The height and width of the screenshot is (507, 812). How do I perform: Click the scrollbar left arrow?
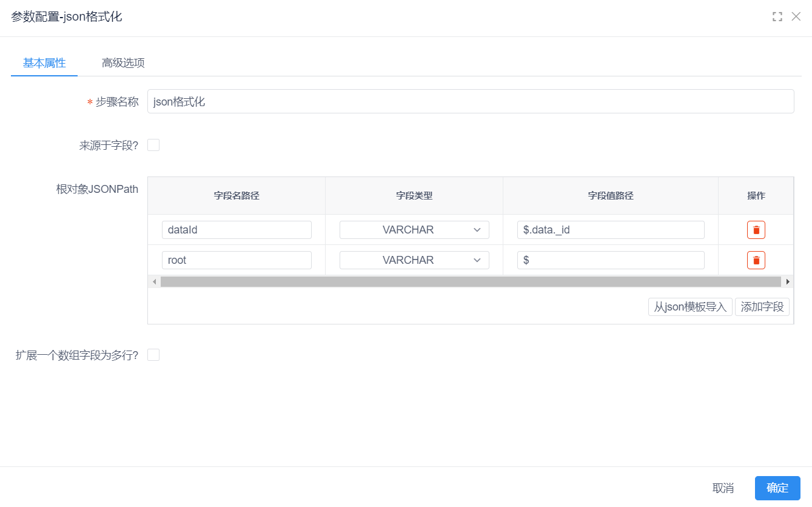click(154, 281)
